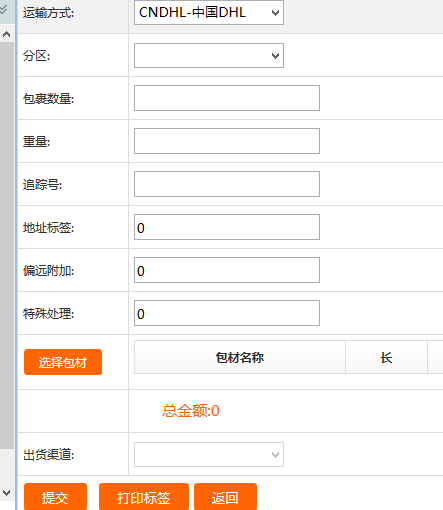Submit the form with 提交
443x510 pixels.
click(55, 497)
